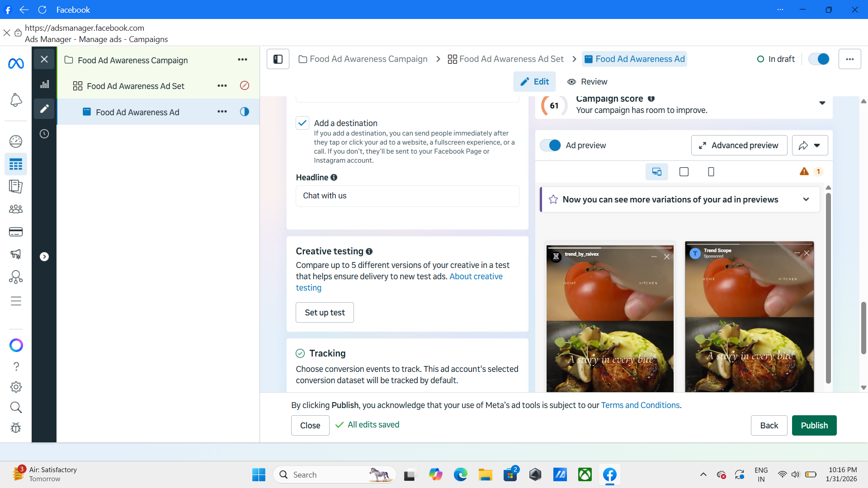Open Billing card icon in sidebar

click(x=16, y=232)
